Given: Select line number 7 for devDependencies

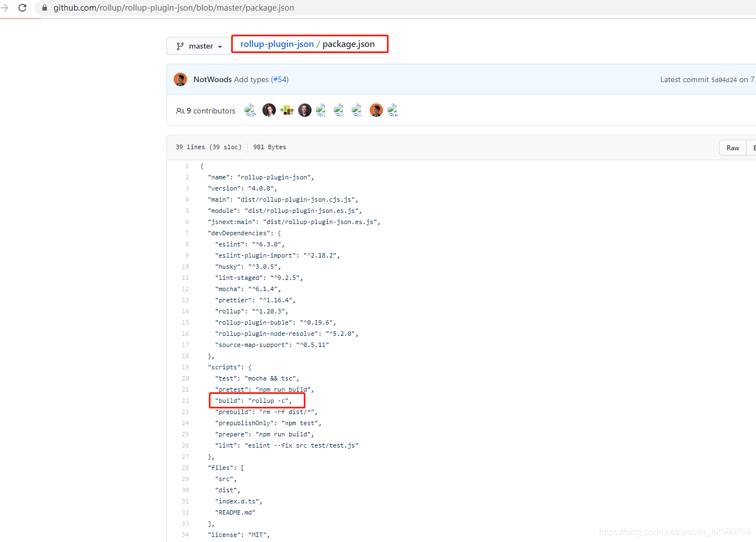Looking at the screenshot, I should click(187, 233).
